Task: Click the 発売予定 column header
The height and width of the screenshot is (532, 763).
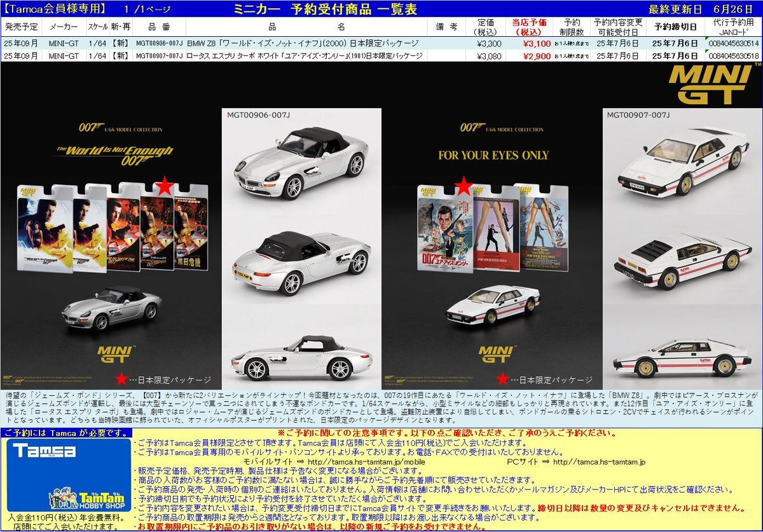Action: [x=21, y=27]
